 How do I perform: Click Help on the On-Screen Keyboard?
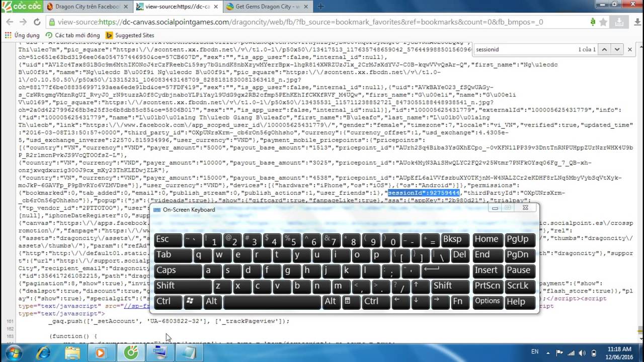(x=519, y=302)
